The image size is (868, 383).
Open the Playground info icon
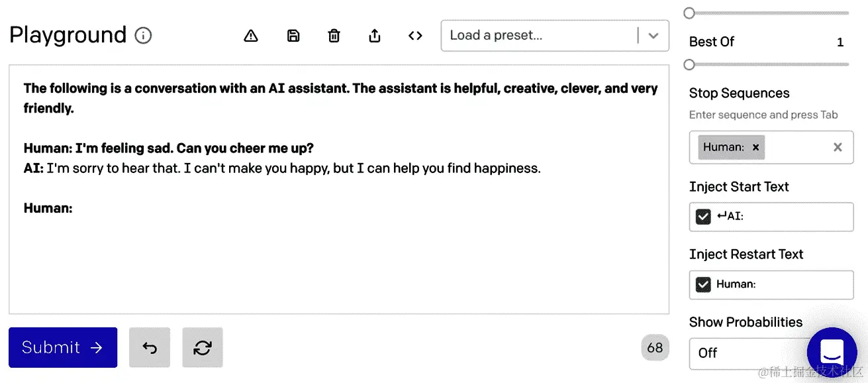pos(143,35)
